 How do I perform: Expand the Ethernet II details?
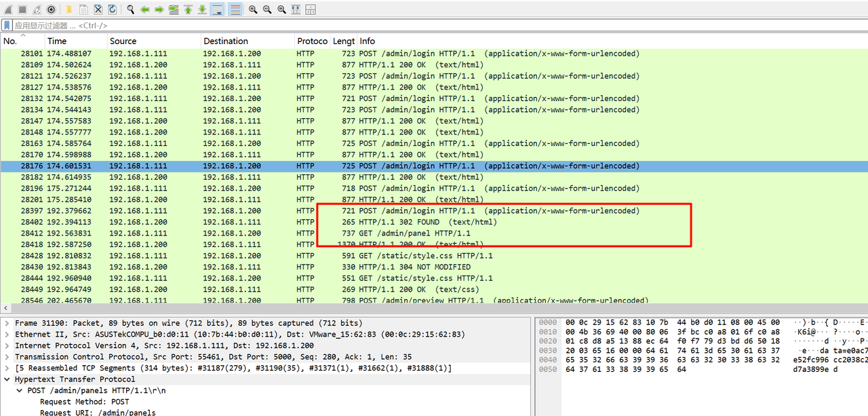coord(7,335)
